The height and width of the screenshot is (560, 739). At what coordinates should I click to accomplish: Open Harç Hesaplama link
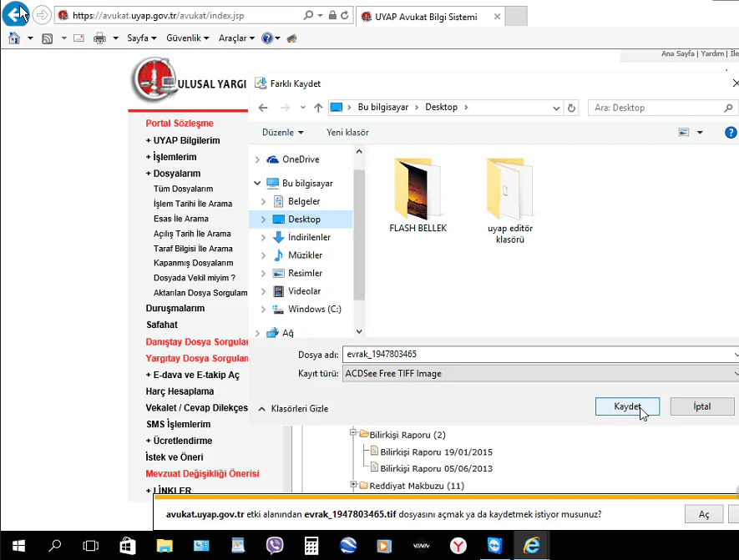click(180, 391)
